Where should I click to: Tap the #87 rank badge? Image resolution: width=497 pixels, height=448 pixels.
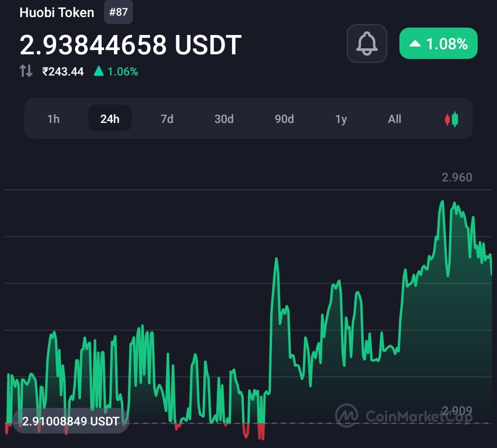[x=118, y=12]
